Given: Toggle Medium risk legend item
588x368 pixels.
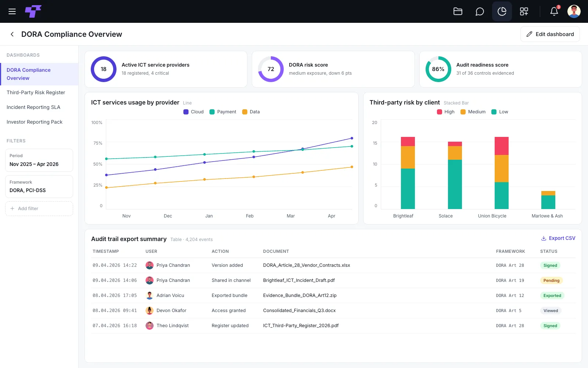Looking at the screenshot, I should coord(473,112).
